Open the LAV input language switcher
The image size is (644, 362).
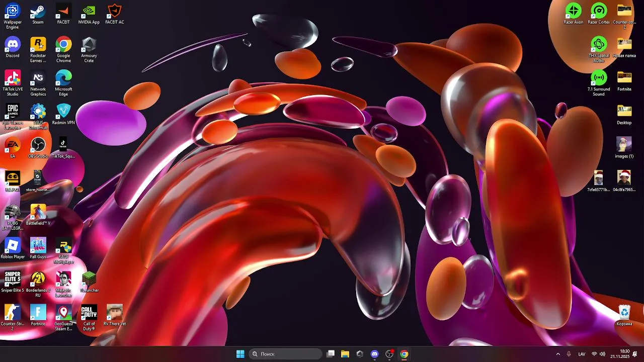point(582,354)
